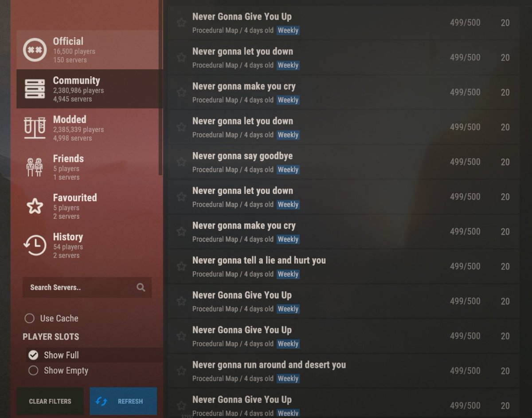Screen dimensions: 532x418
Task: Click "Procedural Map / 4 days old" under "say goodbye"
Action: point(233,170)
